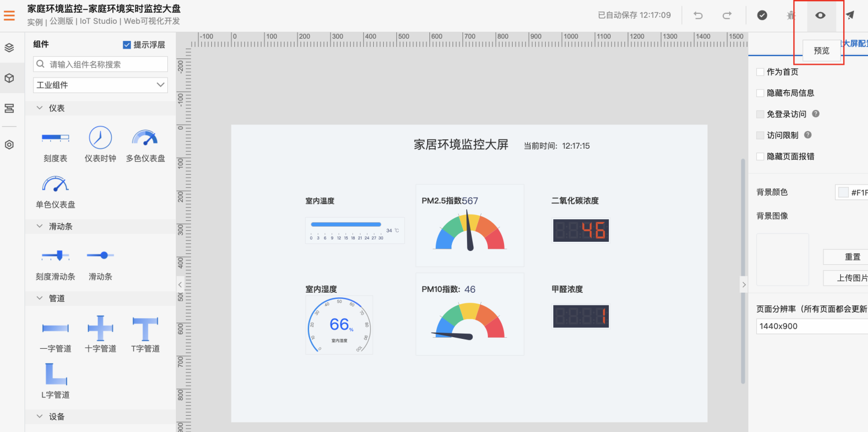Screen dimensions: 868x432
Task: Click the 室内湿度 circular gauge showing 66%
Action: pyautogui.click(x=339, y=324)
